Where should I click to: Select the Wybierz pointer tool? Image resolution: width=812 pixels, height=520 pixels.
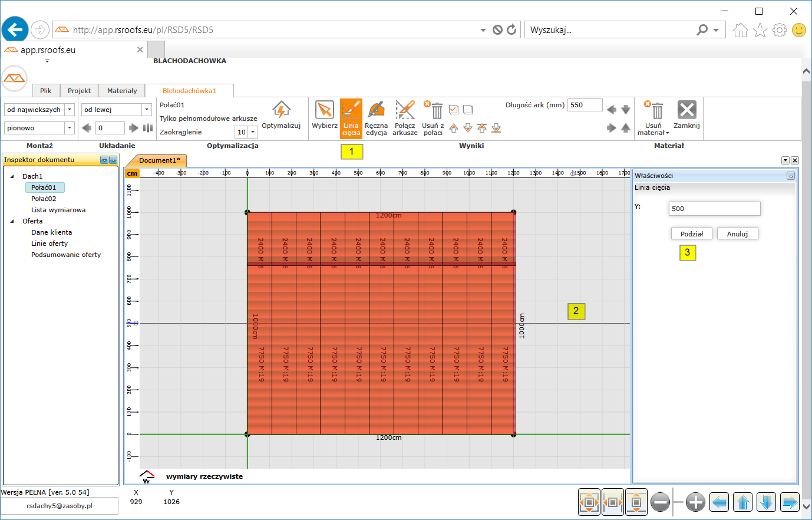click(x=324, y=110)
